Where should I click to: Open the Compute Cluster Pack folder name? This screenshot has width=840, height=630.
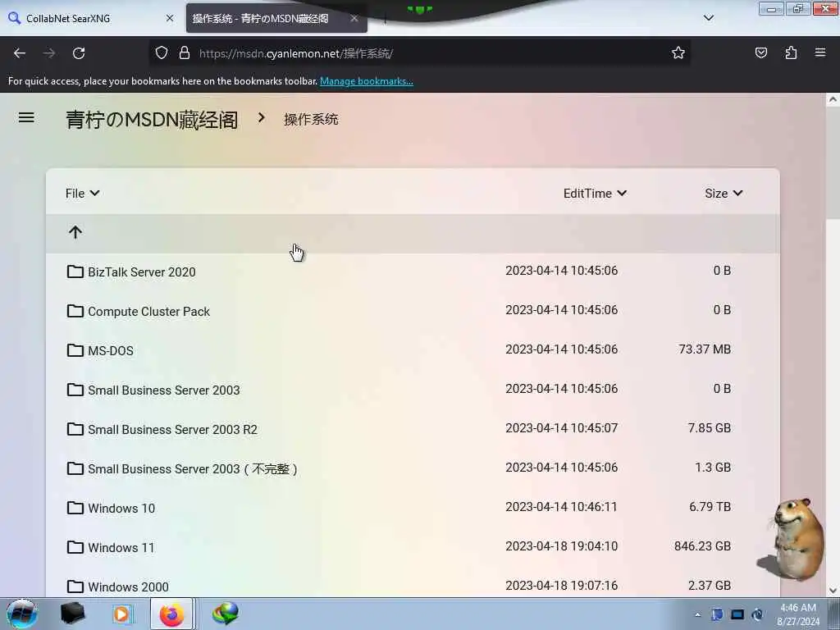pos(148,311)
